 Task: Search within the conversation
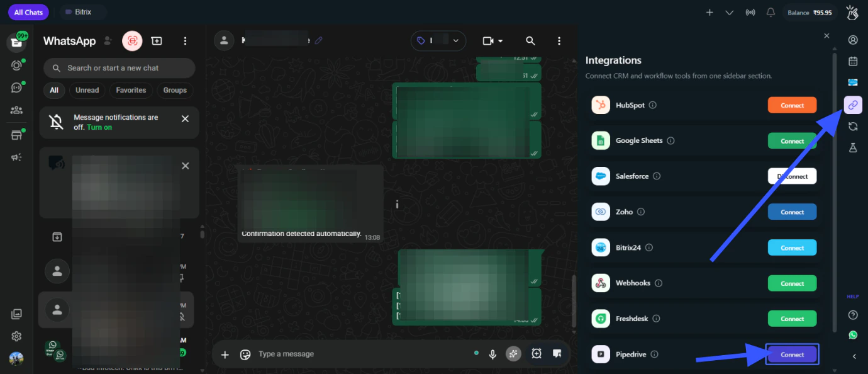[530, 41]
